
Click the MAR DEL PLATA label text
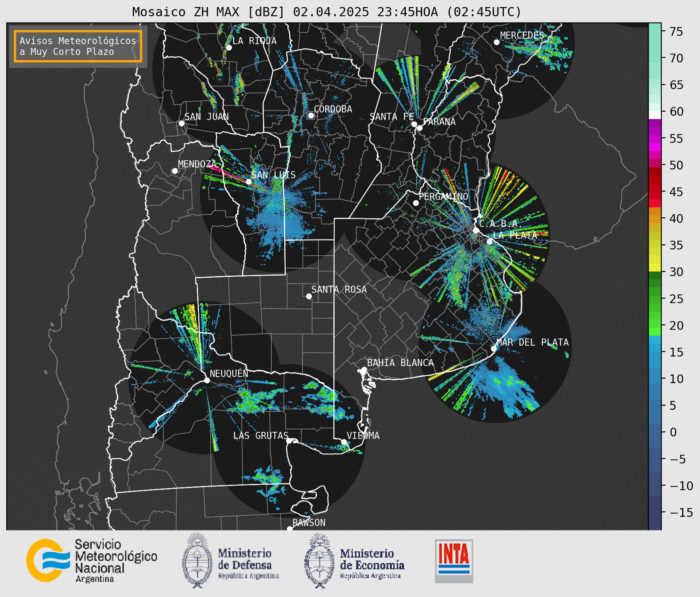click(532, 342)
